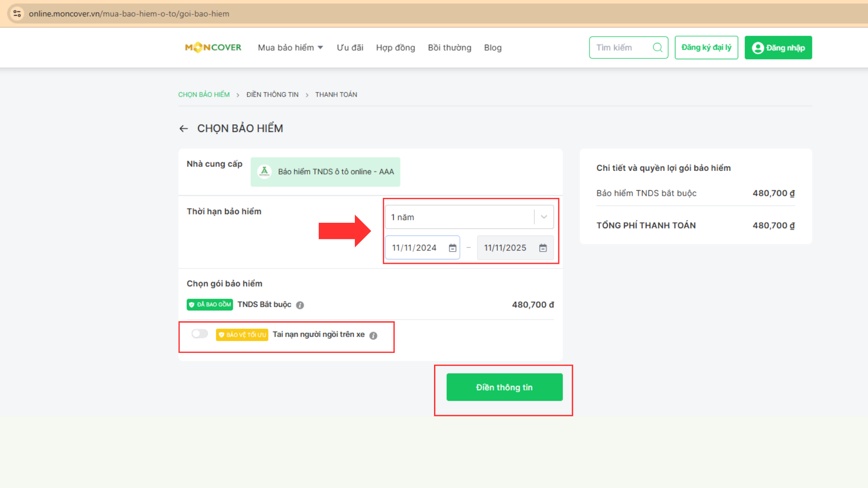Click the Nhà cung cấp label
The image size is (868, 488).
tap(214, 164)
